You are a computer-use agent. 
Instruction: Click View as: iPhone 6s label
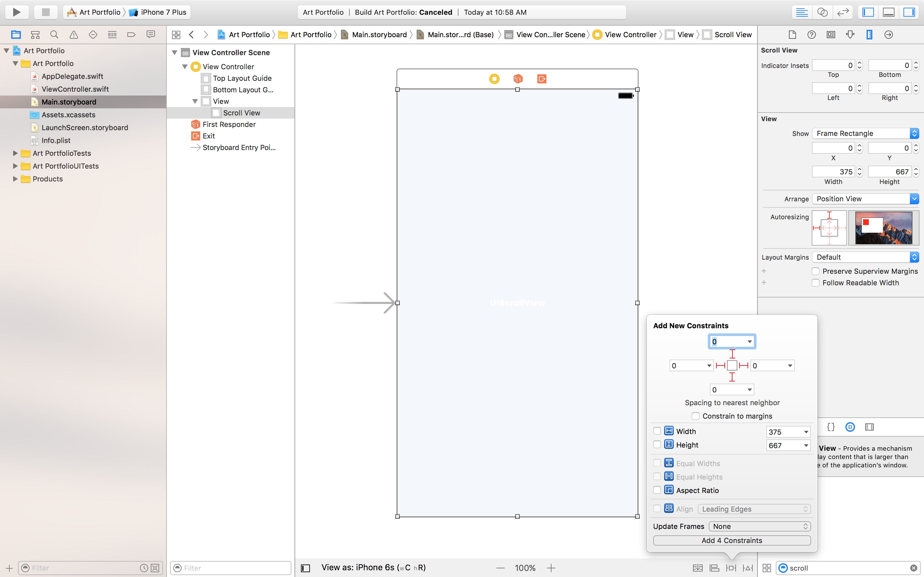coord(373,567)
